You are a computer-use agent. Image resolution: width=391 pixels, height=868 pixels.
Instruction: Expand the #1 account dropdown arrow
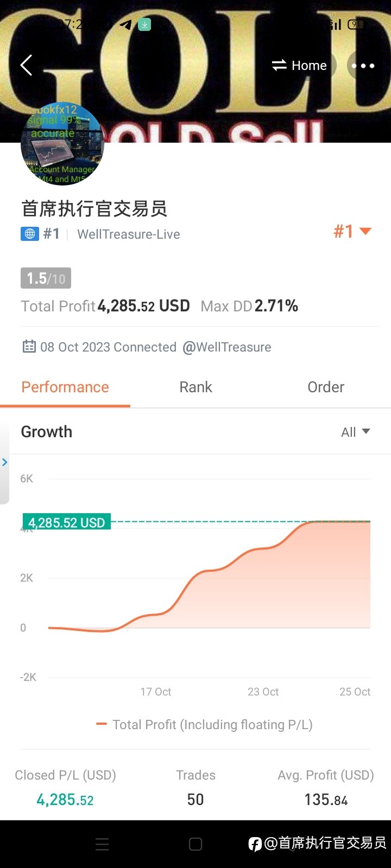click(x=365, y=232)
